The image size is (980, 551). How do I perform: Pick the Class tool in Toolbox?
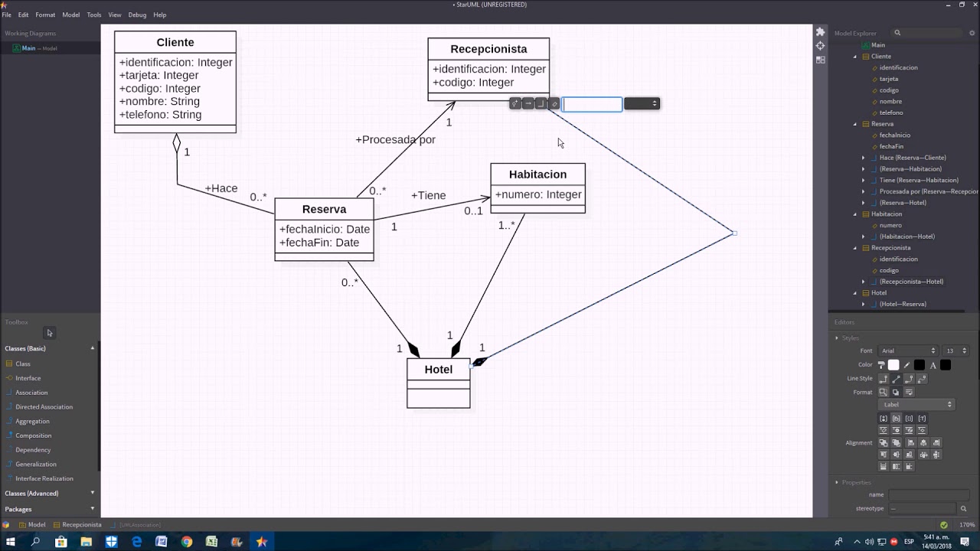(x=23, y=364)
